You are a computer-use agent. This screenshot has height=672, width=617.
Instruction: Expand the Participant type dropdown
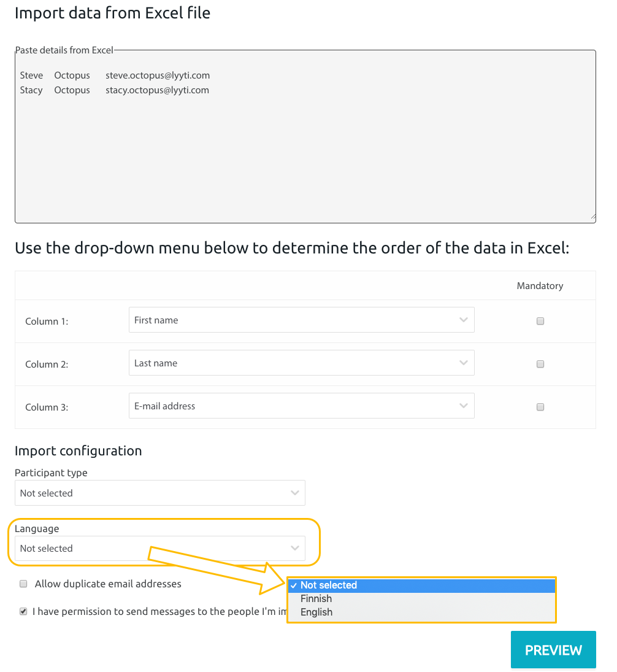(x=159, y=493)
